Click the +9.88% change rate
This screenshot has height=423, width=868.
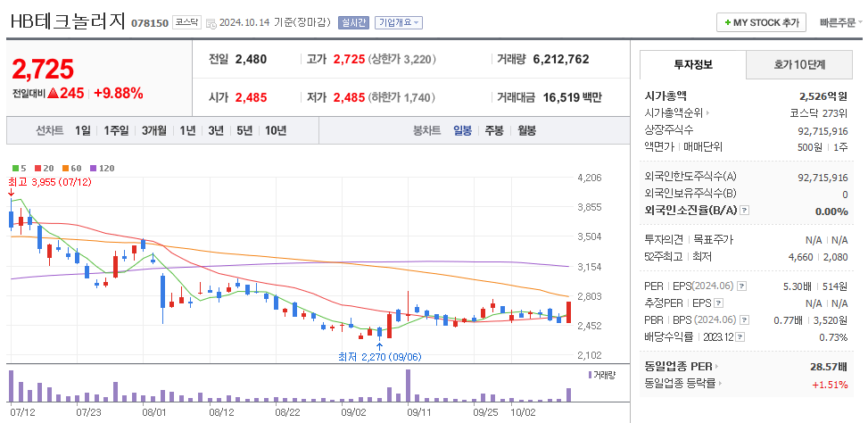click(119, 94)
